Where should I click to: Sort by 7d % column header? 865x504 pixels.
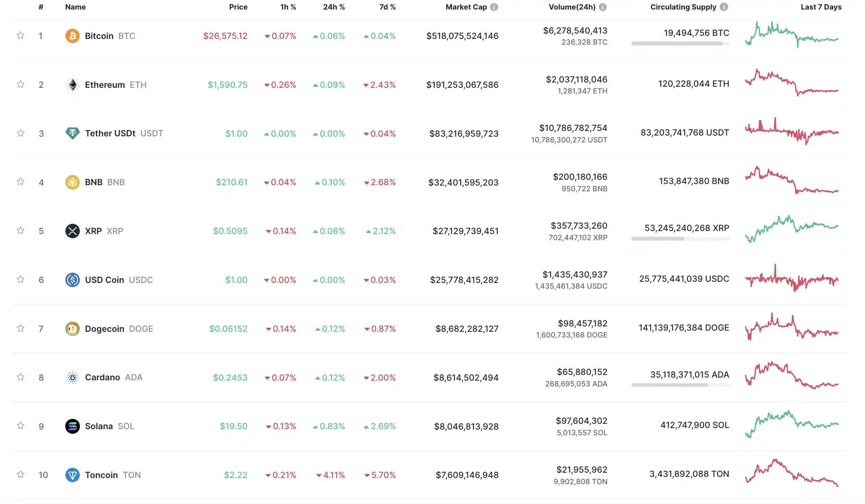coord(387,7)
